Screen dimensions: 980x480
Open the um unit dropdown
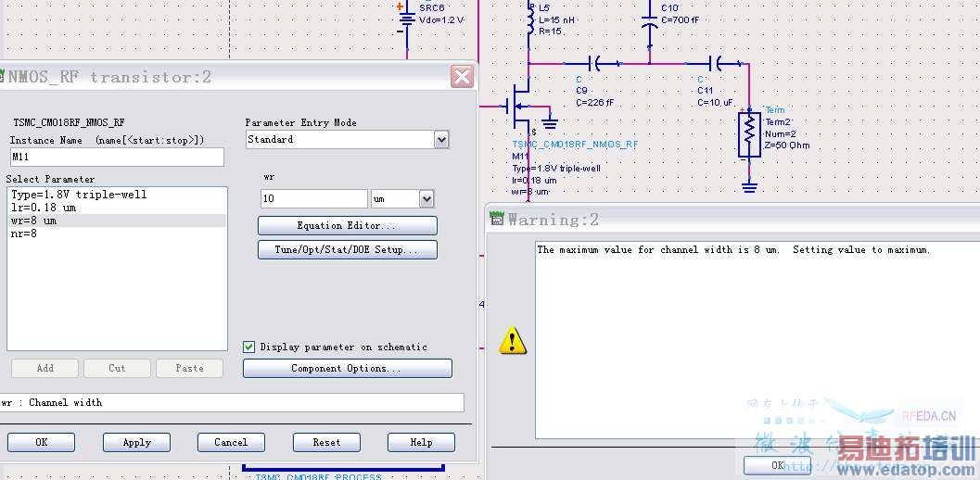coord(426,198)
